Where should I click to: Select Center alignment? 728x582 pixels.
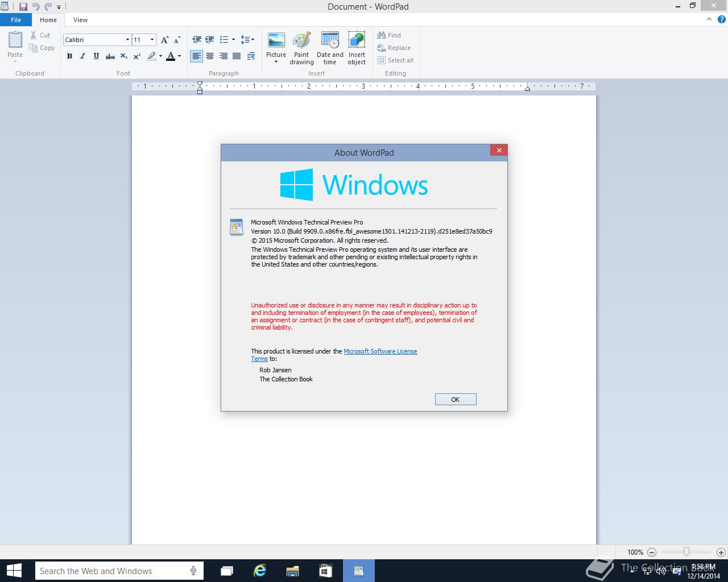point(210,56)
